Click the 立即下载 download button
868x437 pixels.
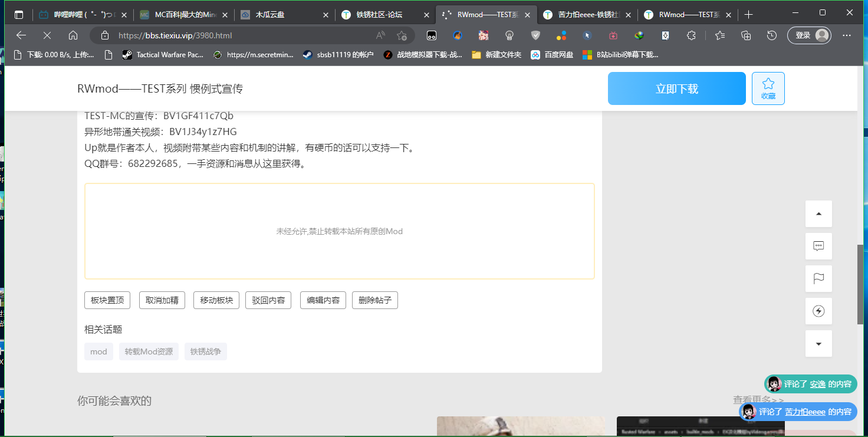point(676,88)
